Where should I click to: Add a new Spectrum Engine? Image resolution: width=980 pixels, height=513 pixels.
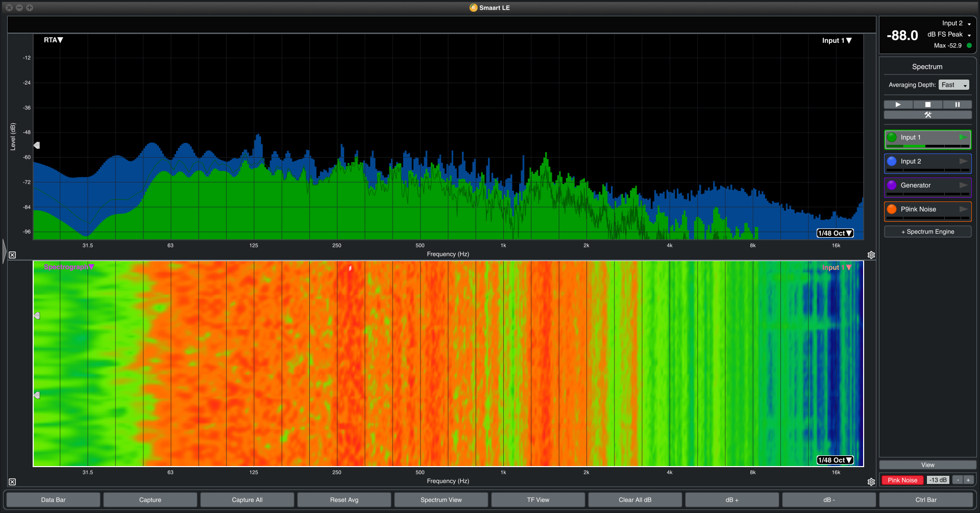927,232
